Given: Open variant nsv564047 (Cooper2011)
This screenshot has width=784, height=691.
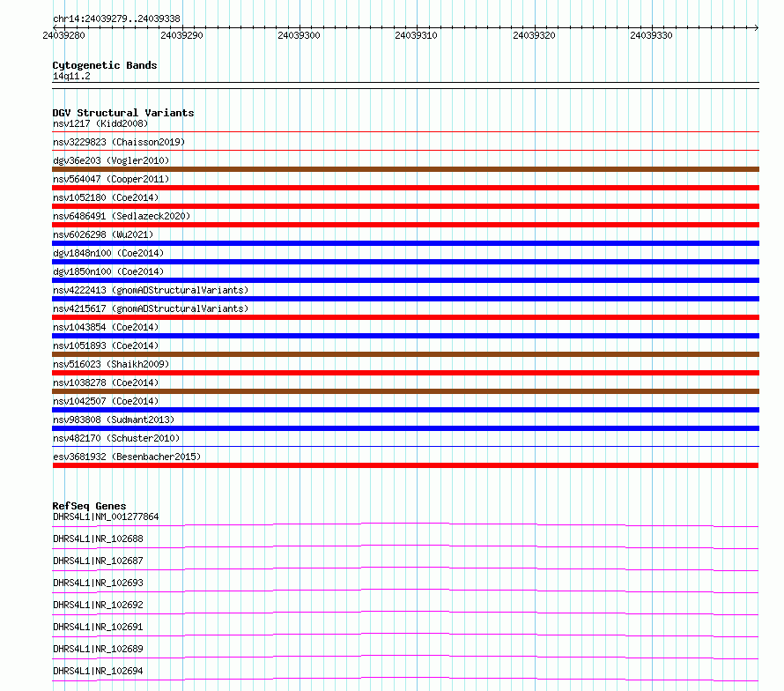Looking at the screenshot, I should click(x=111, y=179).
